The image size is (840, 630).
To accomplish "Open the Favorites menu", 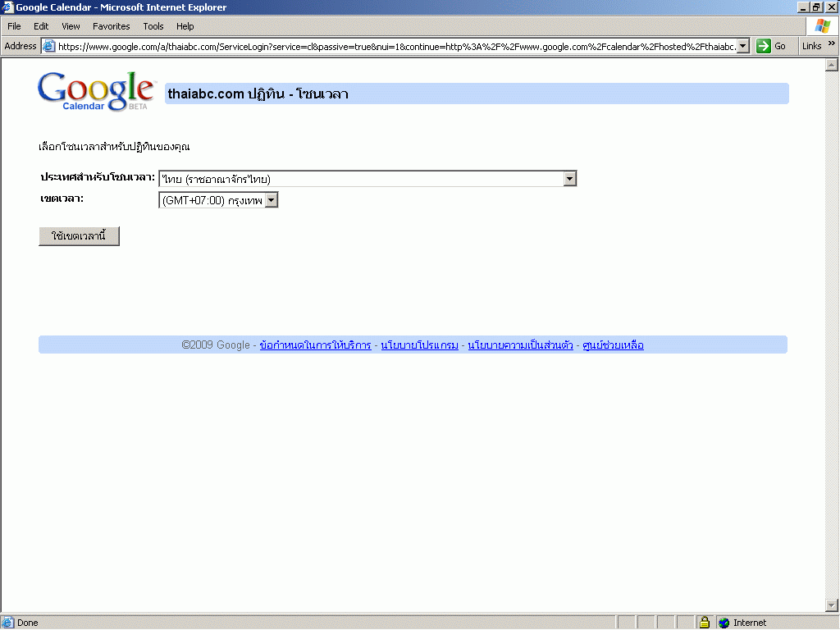I will 111,26.
